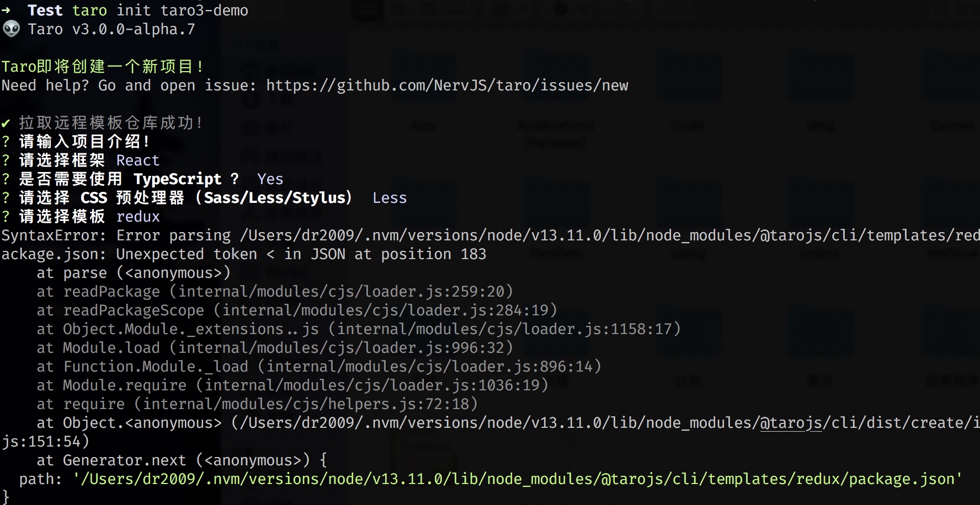Click the 'at Module.load' loader.js:996:32 line
This screenshot has width=980, height=505.
point(275,348)
